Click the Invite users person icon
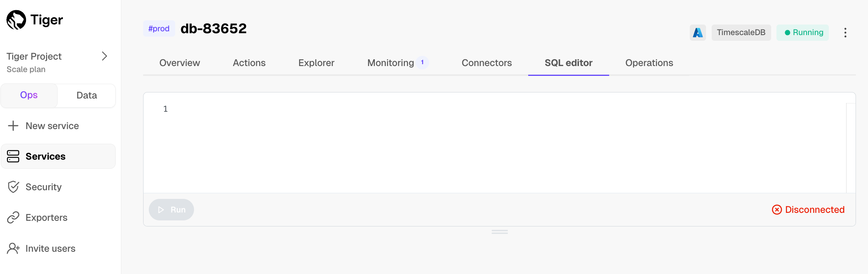The height and width of the screenshot is (274, 868). (13, 248)
